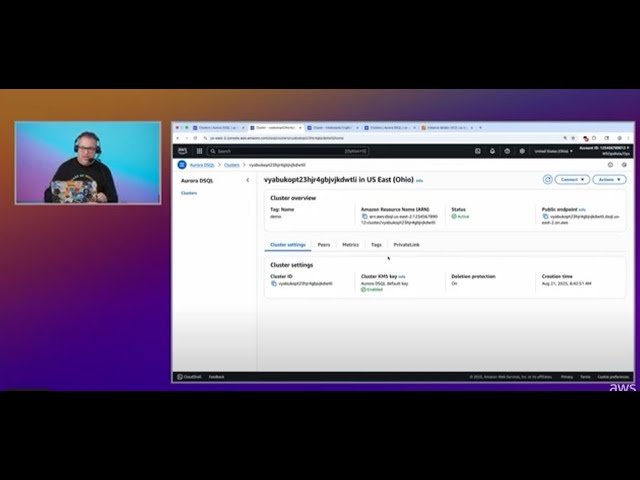Switch to the Metrics tab

[x=350, y=244]
